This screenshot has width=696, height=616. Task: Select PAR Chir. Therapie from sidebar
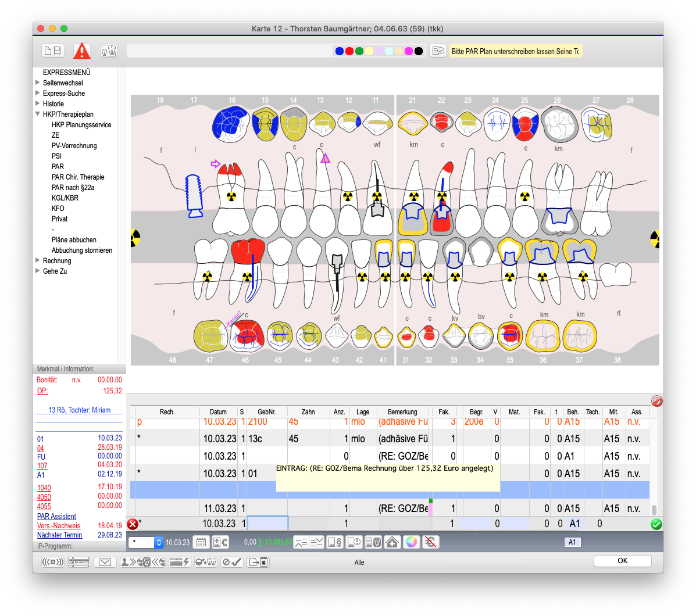pyautogui.click(x=78, y=177)
